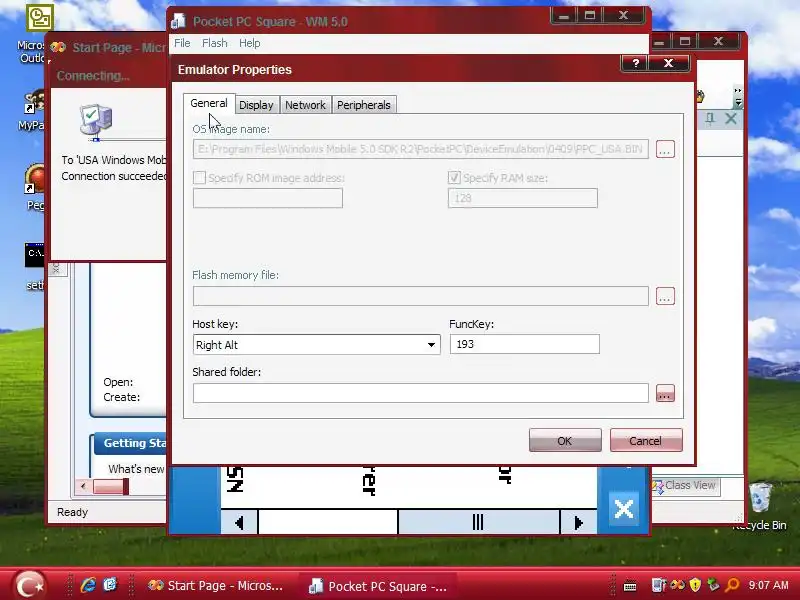Open the Help menu in the emulator
Image resolution: width=800 pixels, height=600 pixels.
pos(249,43)
